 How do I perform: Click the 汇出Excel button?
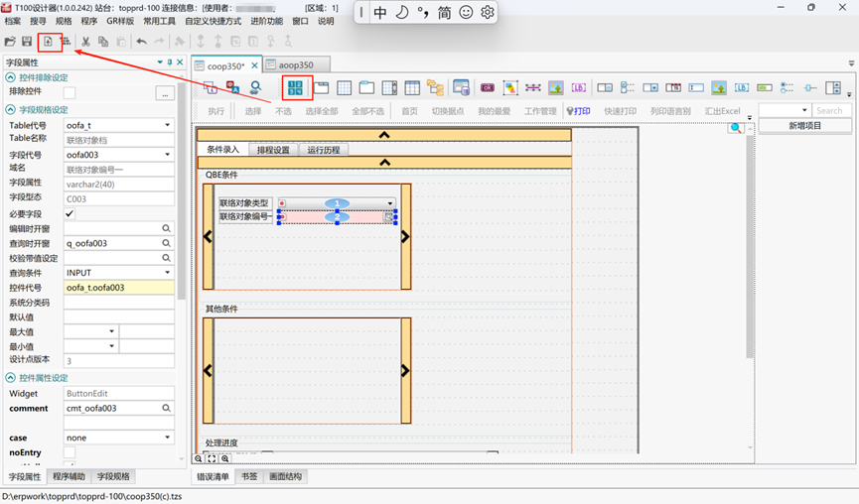(x=723, y=111)
